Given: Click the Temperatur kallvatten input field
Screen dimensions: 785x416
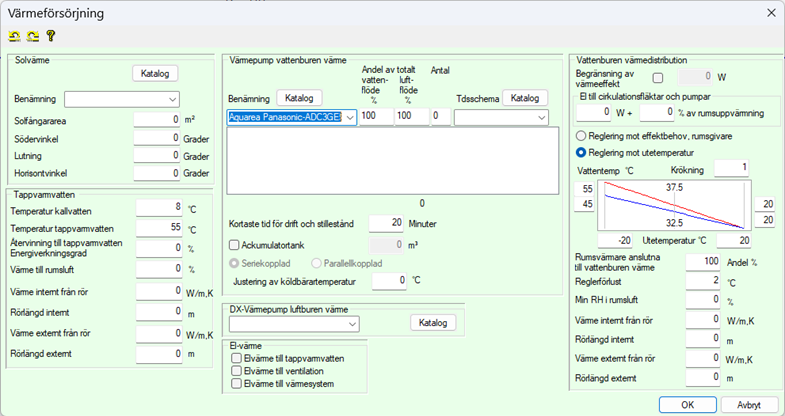Looking at the screenshot, I should [x=157, y=208].
